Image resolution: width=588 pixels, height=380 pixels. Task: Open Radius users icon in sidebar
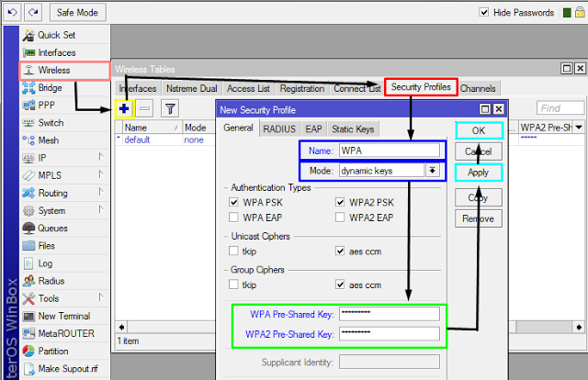pos(28,281)
